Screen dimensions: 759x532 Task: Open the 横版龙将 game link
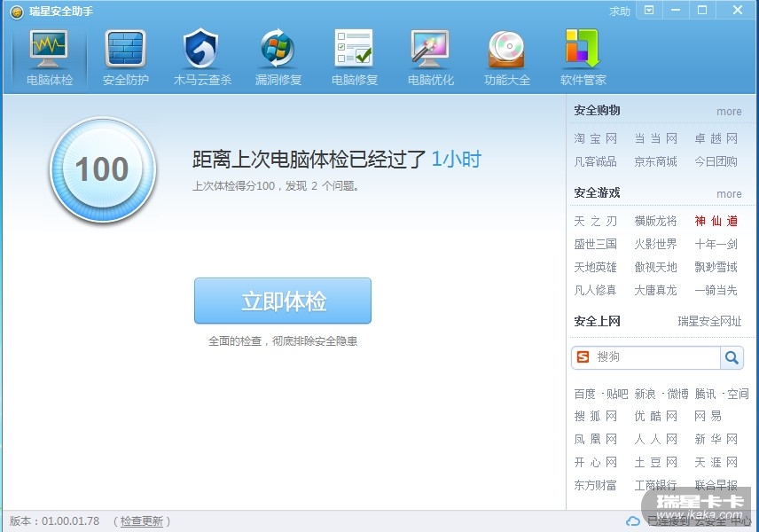(655, 221)
